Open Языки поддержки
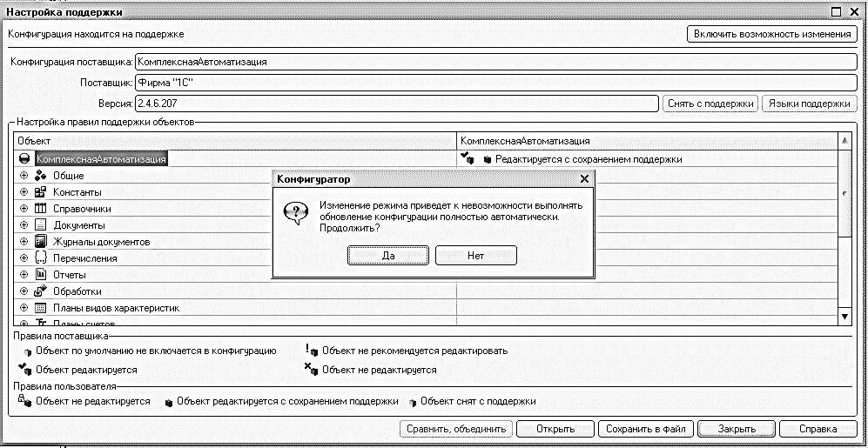Image resolution: width=868 pixels, height=448 pixels. tap(809, 104)
